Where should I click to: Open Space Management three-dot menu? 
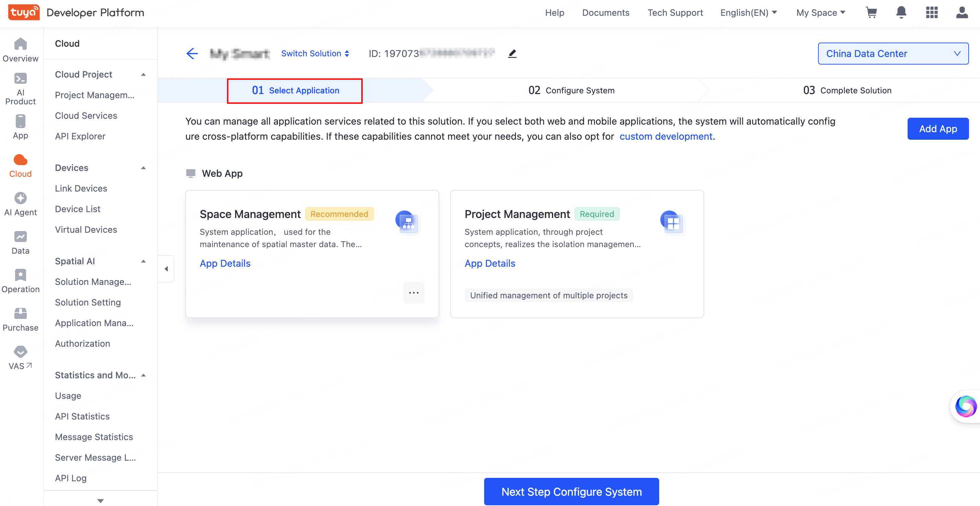tap(413, 292)
